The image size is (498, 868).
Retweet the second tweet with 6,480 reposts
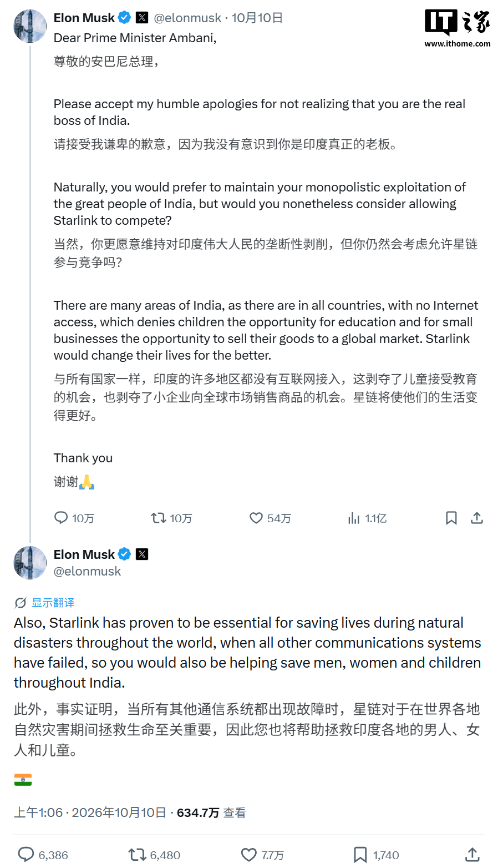[137, 855]
